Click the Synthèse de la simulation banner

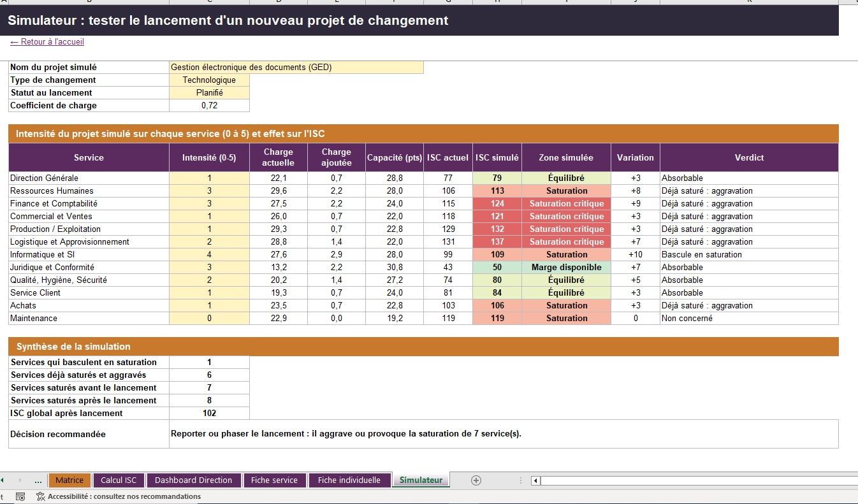coord(423,347)
